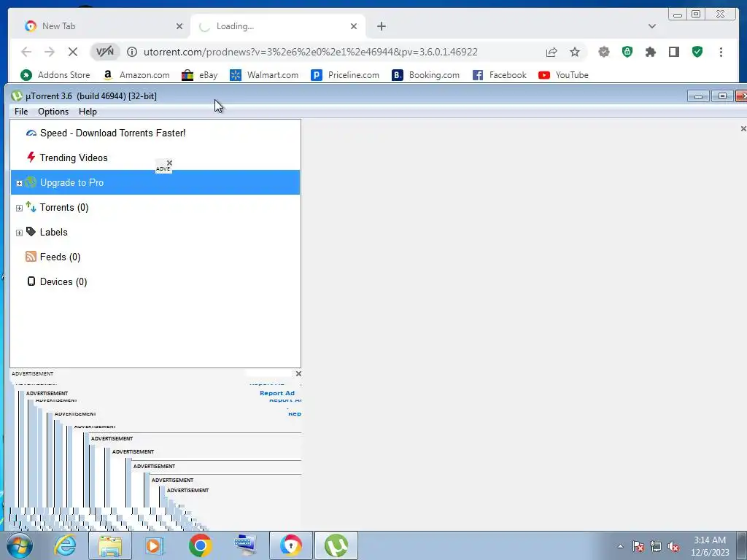Go back in the browser

(26, 52)
